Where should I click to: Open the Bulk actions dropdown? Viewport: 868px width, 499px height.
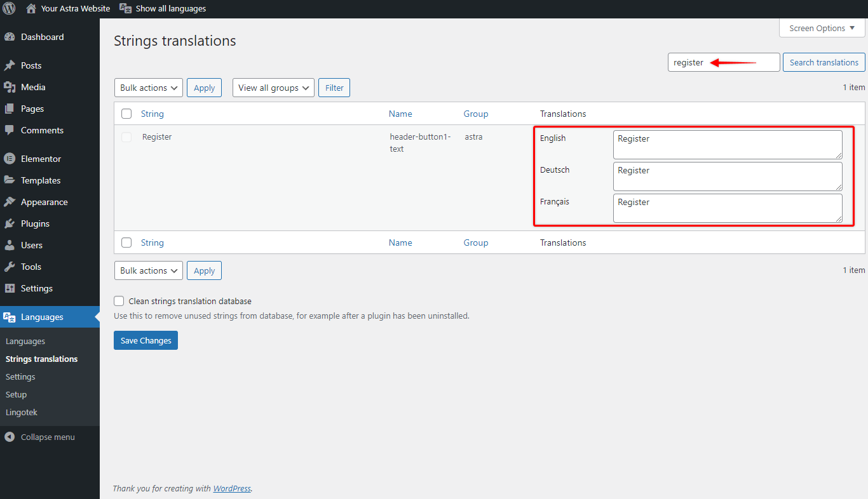pyautogui.click(x=148, y=87)
